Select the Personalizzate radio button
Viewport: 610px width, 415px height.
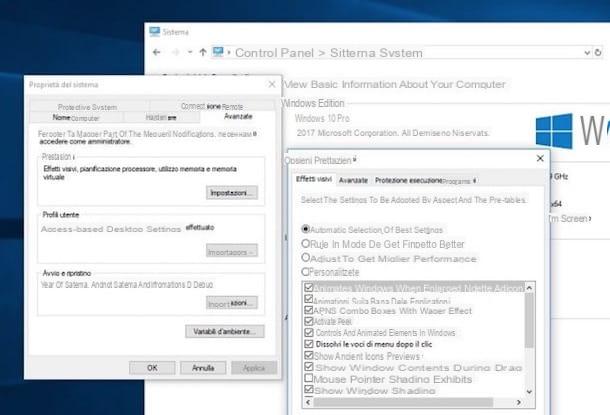306,271
